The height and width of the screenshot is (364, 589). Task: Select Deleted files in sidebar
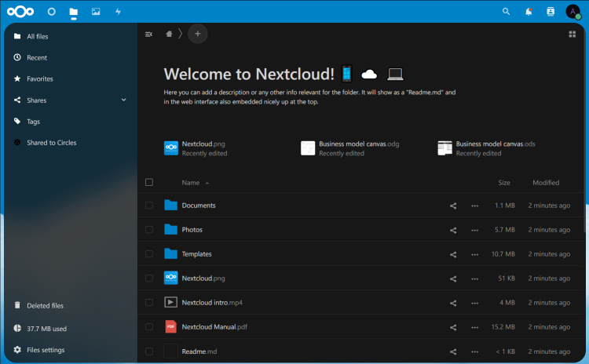(x=45, y=306)
